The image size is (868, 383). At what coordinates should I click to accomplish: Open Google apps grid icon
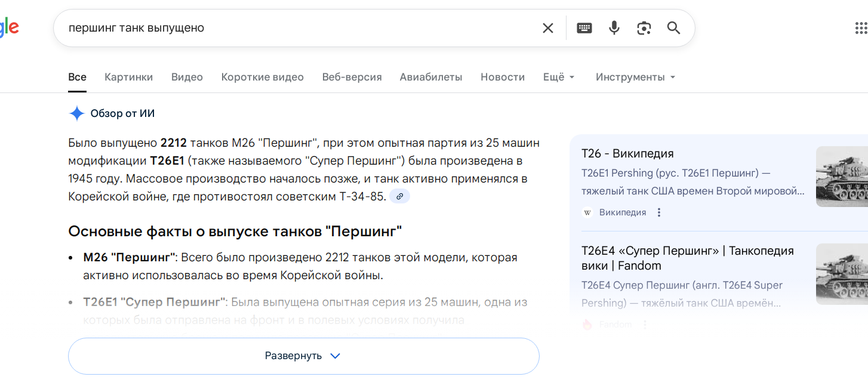tap(860, 28)
